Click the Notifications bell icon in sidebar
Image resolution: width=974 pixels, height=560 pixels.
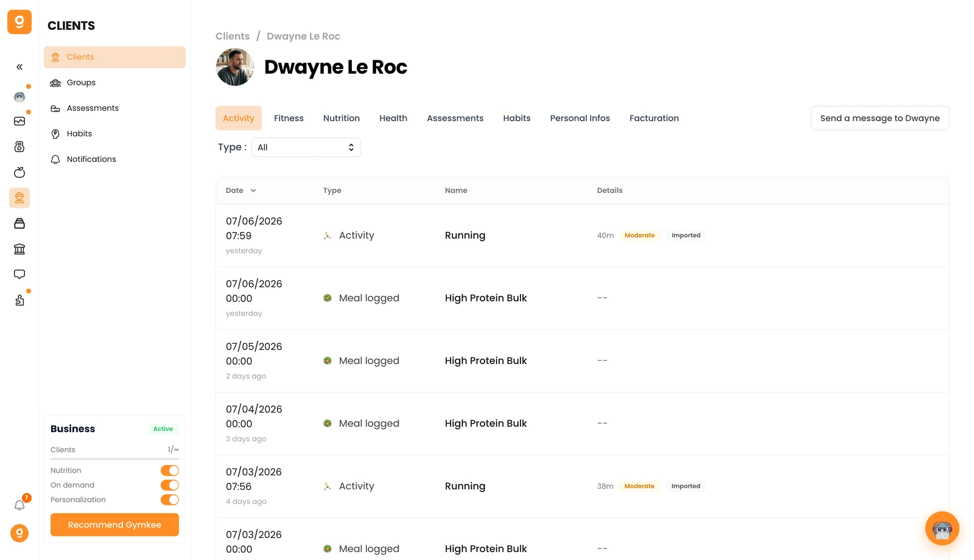tap(55, 159)
